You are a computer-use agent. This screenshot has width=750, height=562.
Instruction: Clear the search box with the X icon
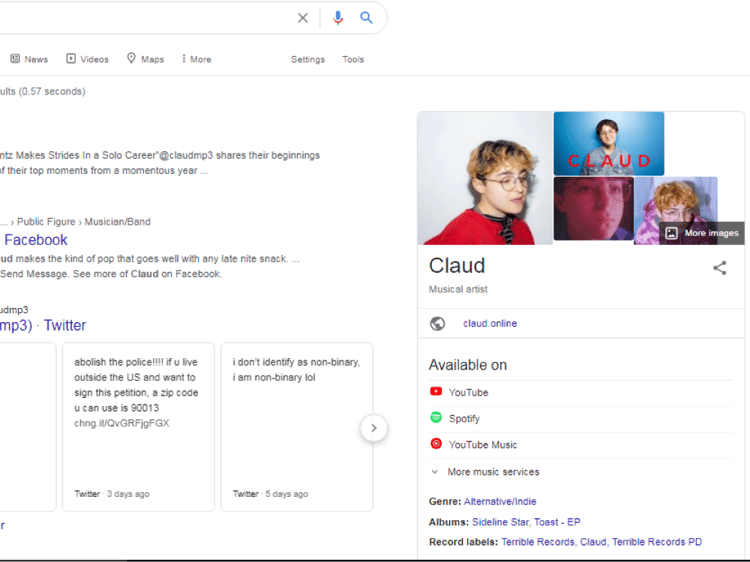point(303,18)
